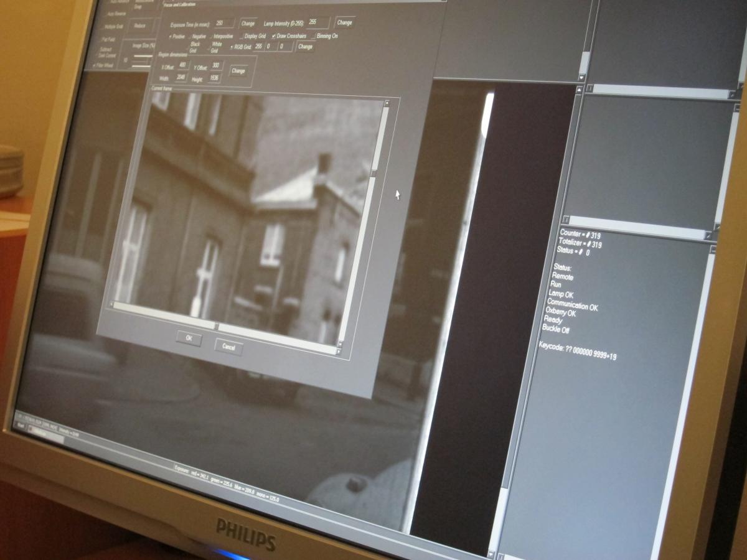Click the Width input field
The width and height of the screenshot is (747, 560).
point(181,77)
